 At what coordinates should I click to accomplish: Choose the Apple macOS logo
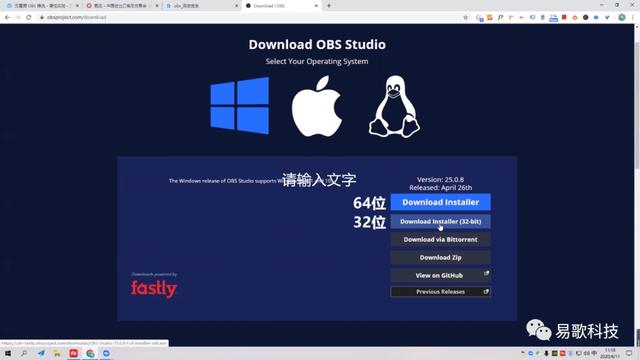[x=317, y=106]
